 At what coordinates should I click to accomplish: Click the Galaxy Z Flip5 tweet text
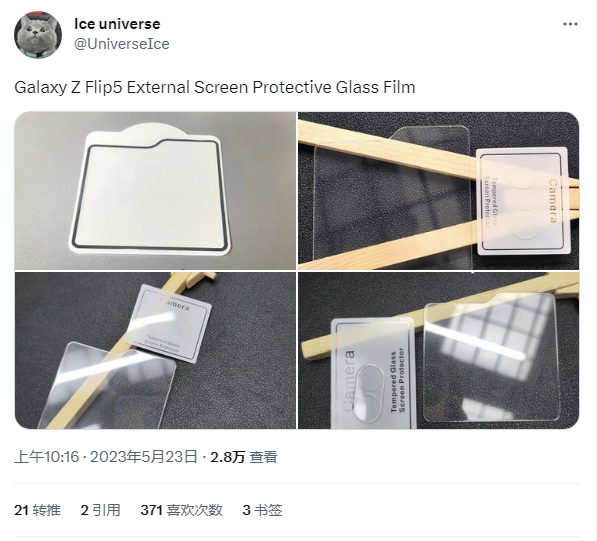215,88
